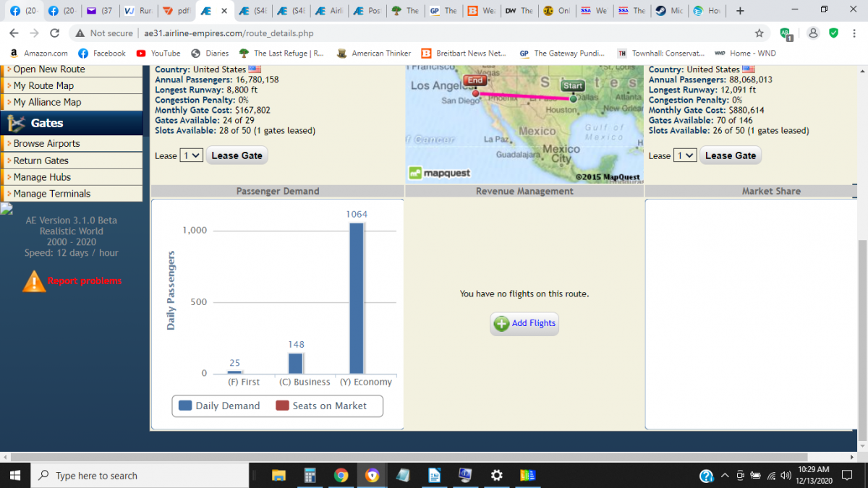Open My Alliance Map in the sidebar
This screenshot has width=868, height=488.
(x=72, y=102)
